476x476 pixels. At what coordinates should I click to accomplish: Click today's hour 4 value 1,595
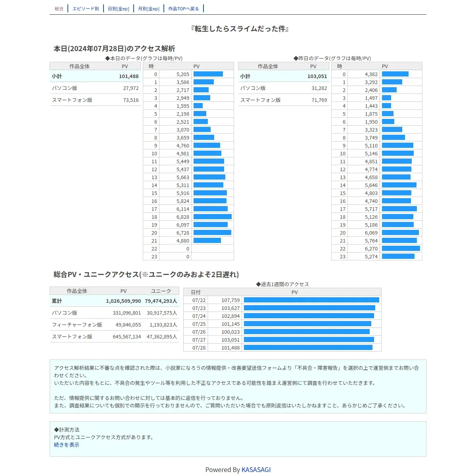183,106
